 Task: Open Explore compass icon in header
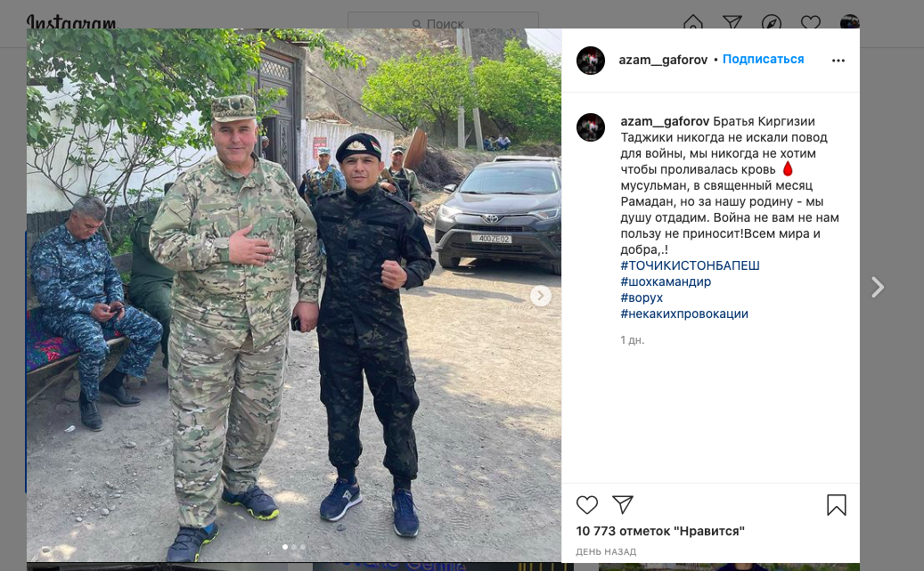772,23
